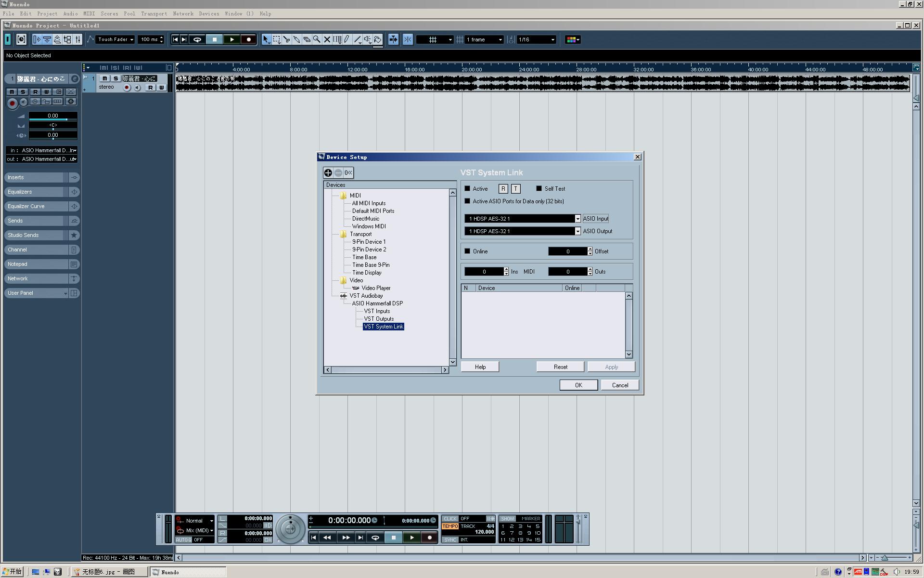This screenshot has height=578, width=924.
Task: Select the Draw pencil tool
Action: pyautogui.click(x=347, y=39)
